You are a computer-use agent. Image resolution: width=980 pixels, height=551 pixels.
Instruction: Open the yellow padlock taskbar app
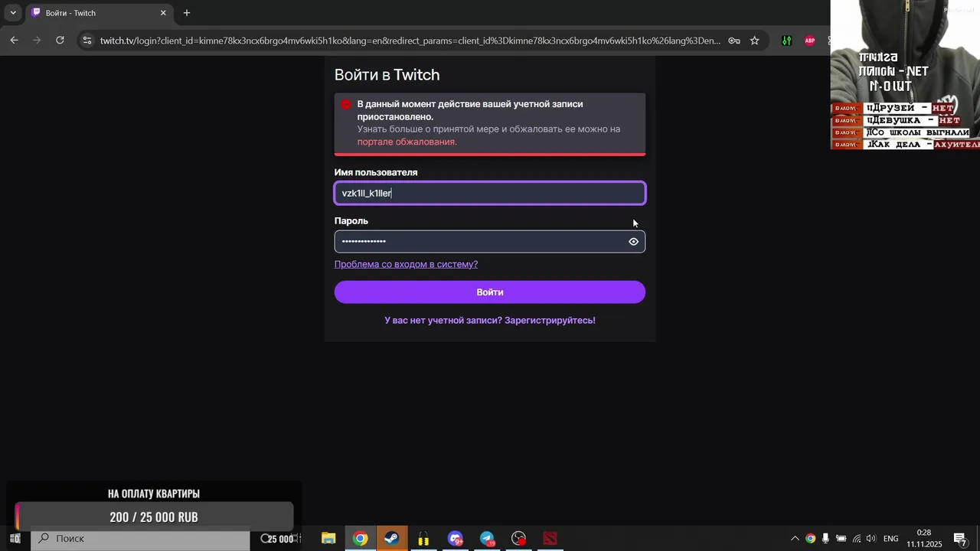pyautogui.click(x=423, y=539)
